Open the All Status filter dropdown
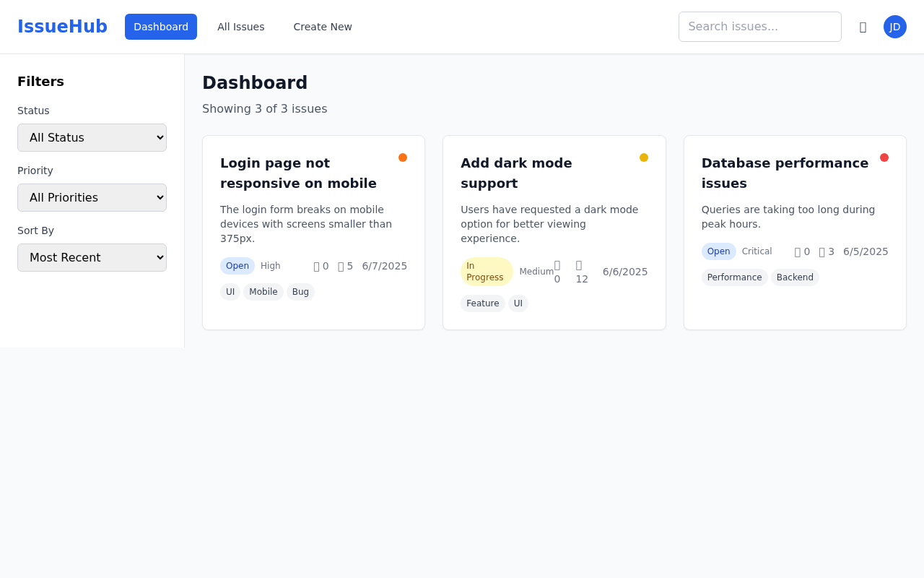This screenshot has height=578, width=924. (x=92, y=137)
